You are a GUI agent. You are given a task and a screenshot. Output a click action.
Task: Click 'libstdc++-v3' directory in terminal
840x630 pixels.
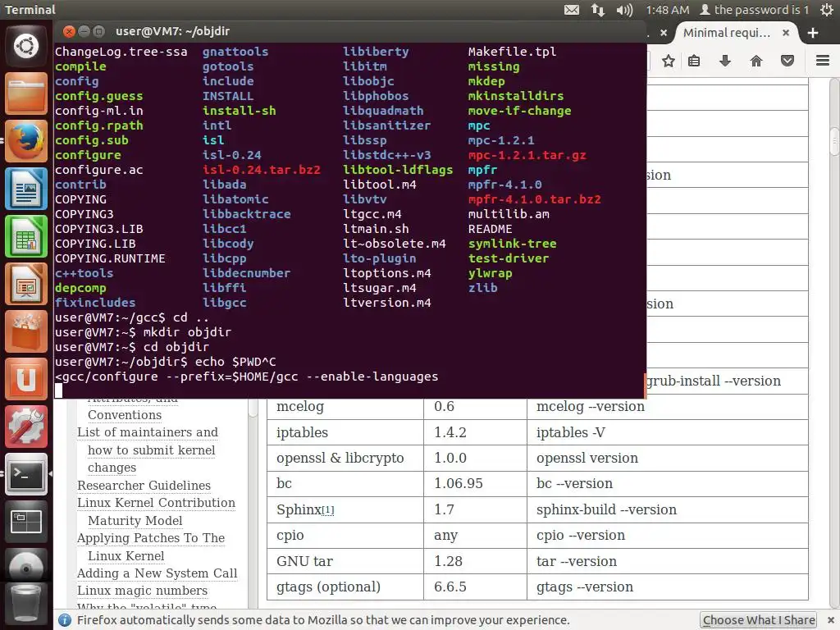pos(387,155)
